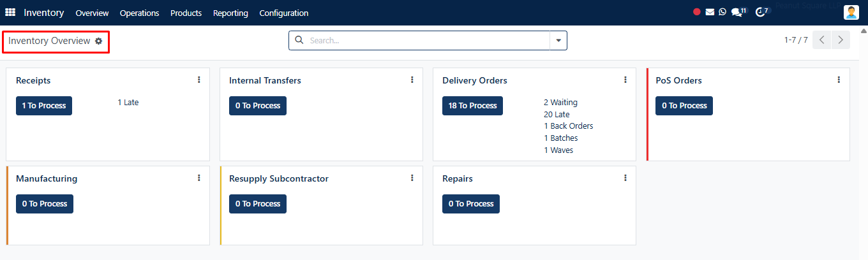Click the Repairs card title
Screen dimensions: 868x260
(x=458, y=178)
